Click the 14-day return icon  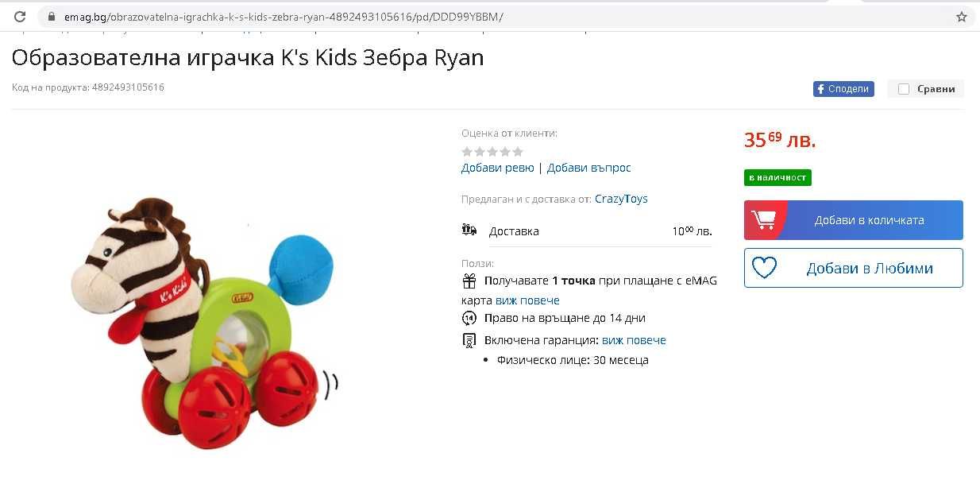(469, 318)
